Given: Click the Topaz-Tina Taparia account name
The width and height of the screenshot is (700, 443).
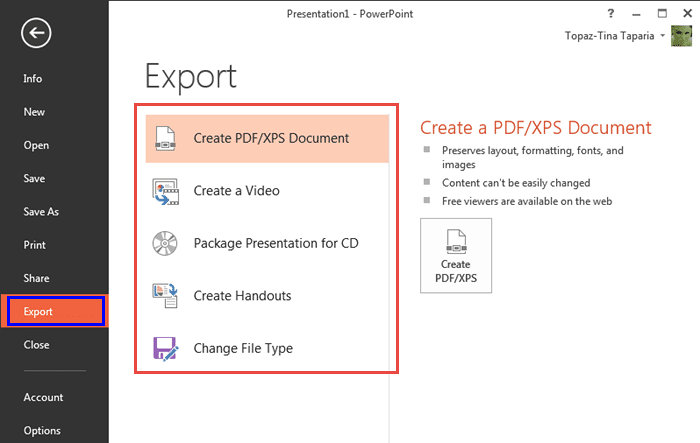Looking at the screenshot, I should click(x=609, y=36).
